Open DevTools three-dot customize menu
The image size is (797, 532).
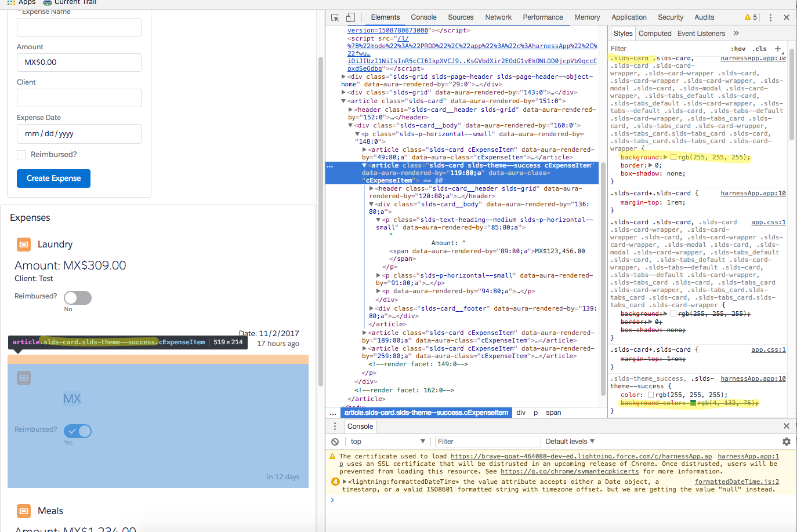pyautogui.click(x=770, y=17)
